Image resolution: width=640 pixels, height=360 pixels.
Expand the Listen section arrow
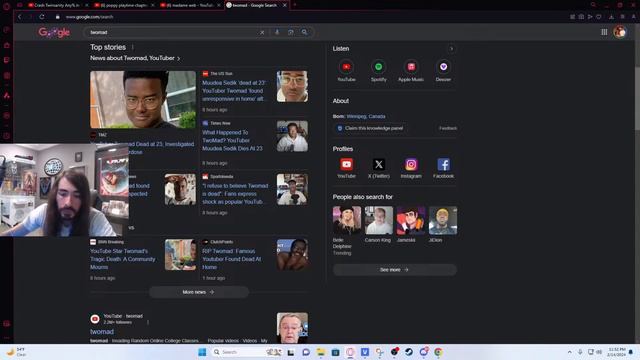451,49
